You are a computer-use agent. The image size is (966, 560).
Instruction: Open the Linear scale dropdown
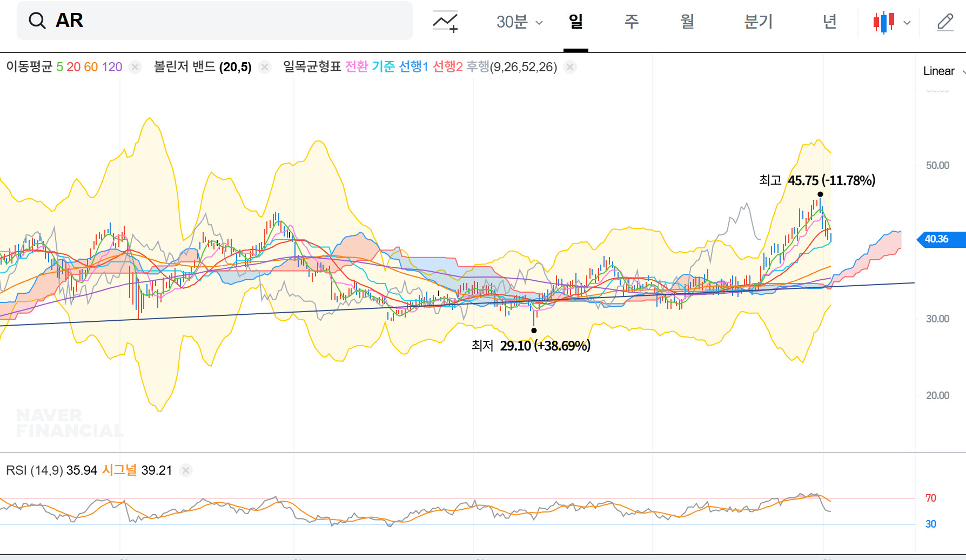[x=943, y=71]
